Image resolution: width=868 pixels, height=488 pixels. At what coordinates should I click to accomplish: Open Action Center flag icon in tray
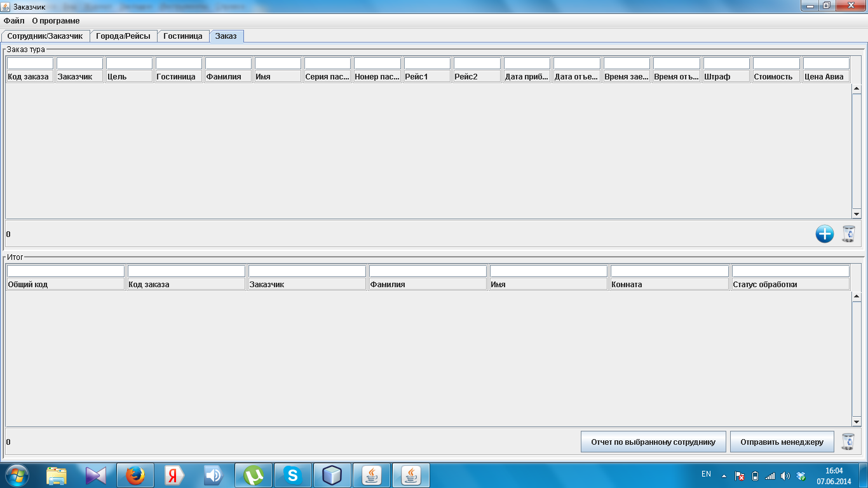(x=740, y=475)
